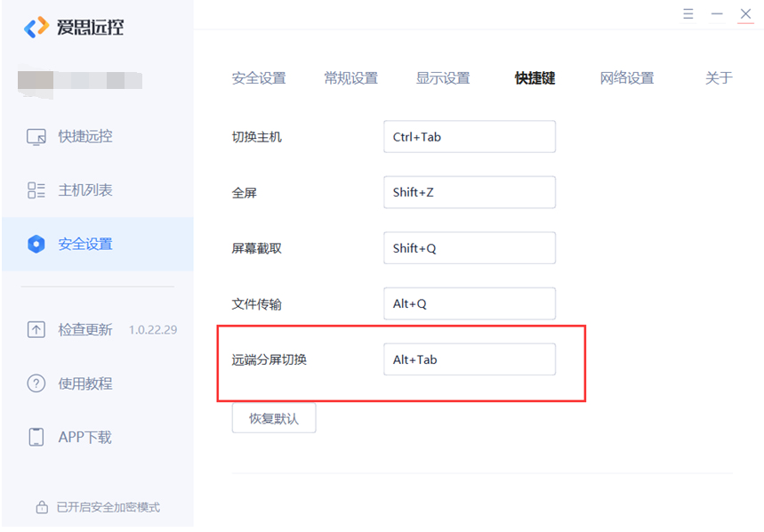
Task: Click the 爱思远控 logo icon
Action: pyautogui.click(x=36, y=28)
